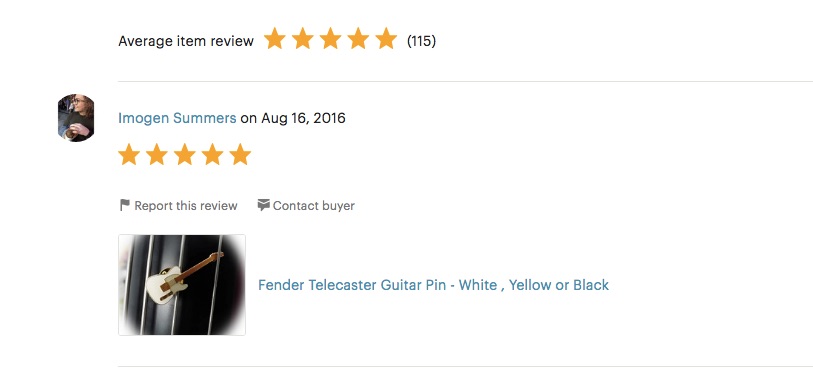Click the (115) review count

(421, 40)
